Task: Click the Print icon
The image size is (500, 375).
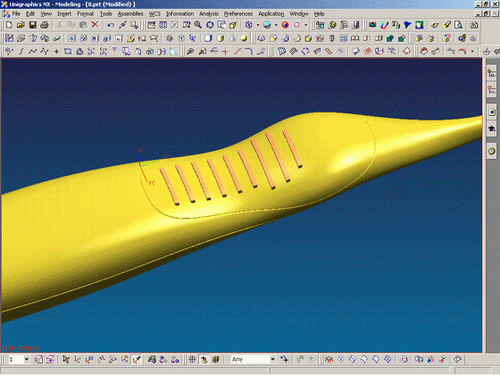Action: (44, 25)
